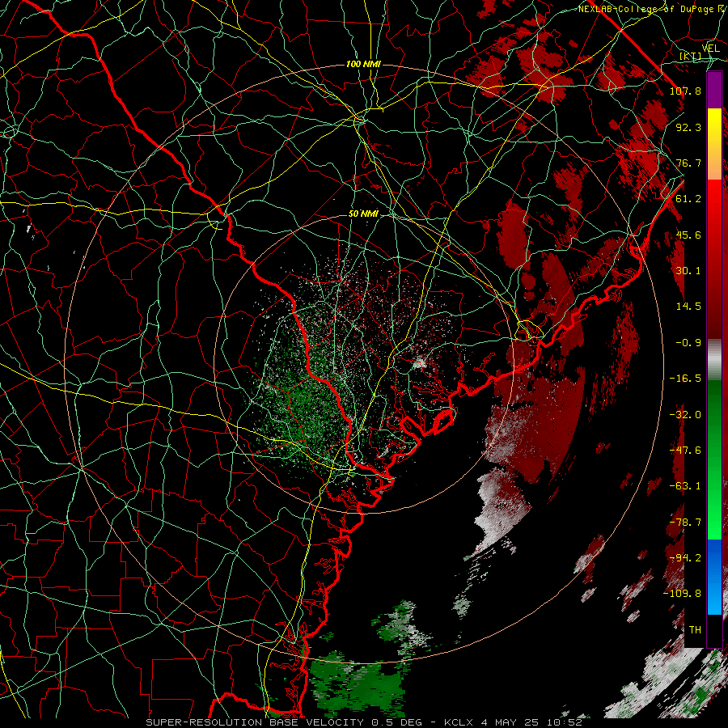
Task: Select the gray near-zero segment of the color bar
Action: [x=714, y=360]
